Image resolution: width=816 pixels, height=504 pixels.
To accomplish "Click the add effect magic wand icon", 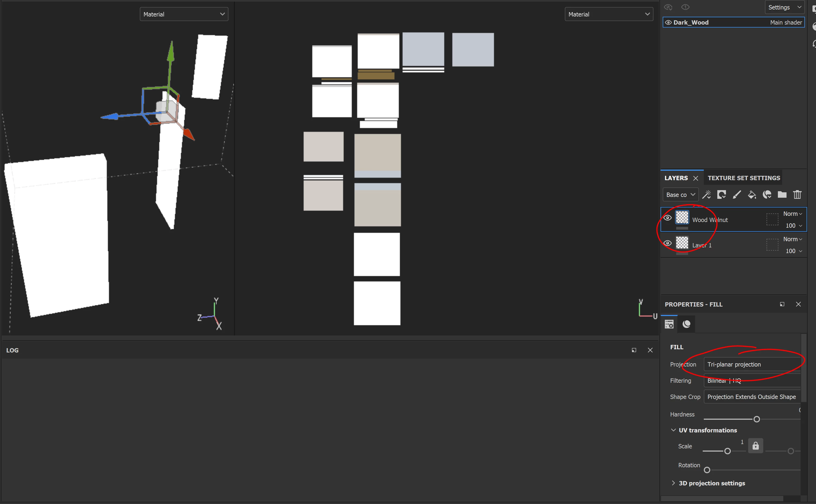I will 706,195.
